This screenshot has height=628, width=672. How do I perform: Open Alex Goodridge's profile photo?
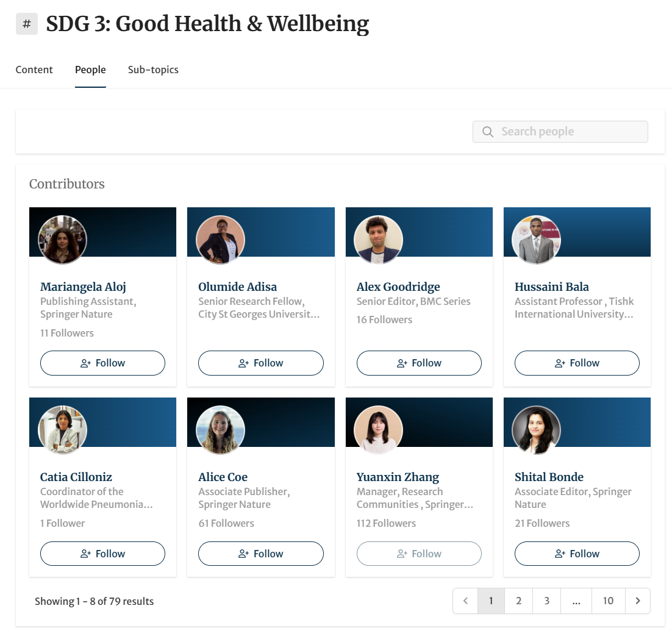coord(379,240)
